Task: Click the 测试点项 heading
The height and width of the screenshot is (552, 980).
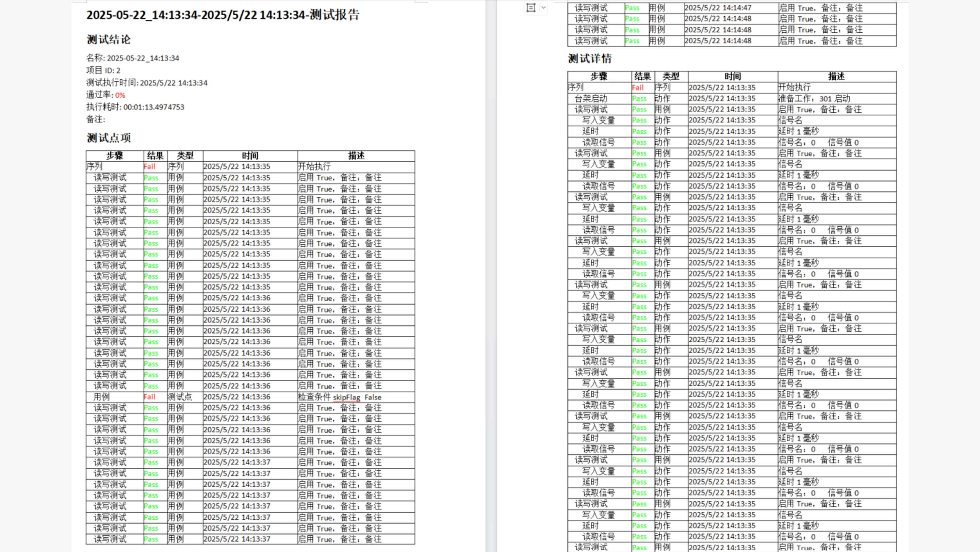Action: click(109, 138)
